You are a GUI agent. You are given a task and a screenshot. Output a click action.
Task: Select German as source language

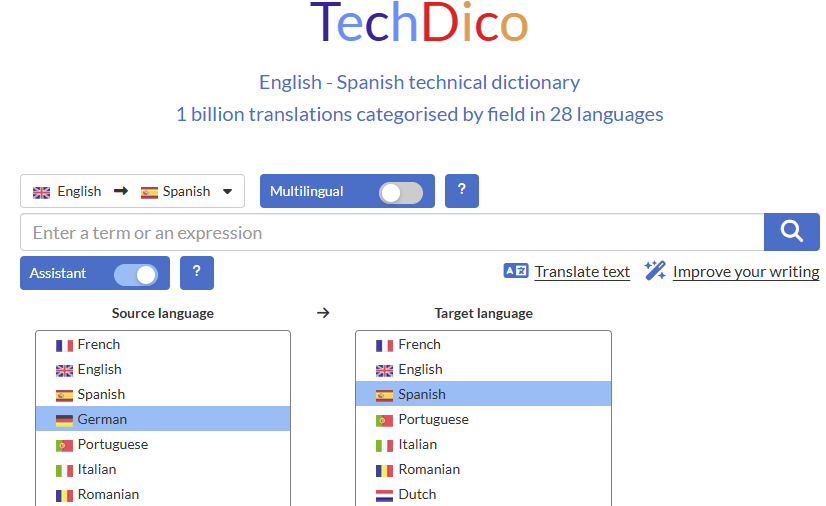(163, 419)
